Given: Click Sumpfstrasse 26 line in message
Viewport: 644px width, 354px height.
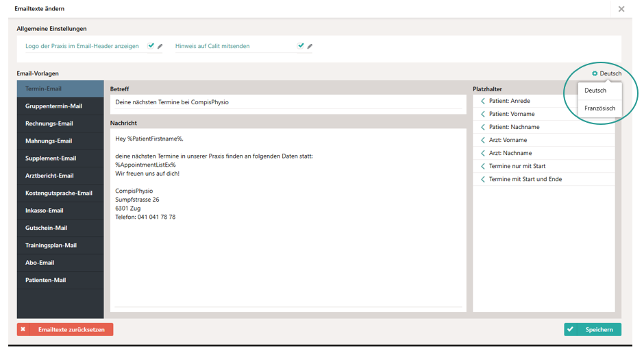Looking at the screenshot, I should pyautogui.click(x=137, y=200).
